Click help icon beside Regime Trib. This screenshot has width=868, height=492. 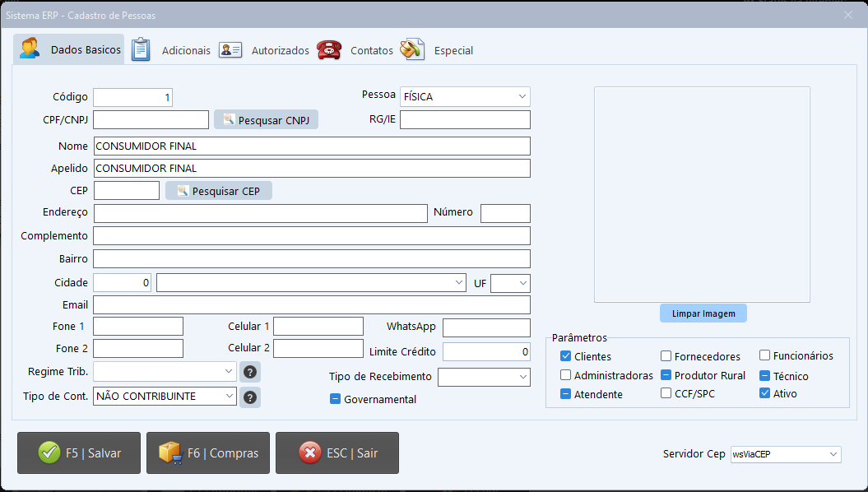[x=250, y=373]
